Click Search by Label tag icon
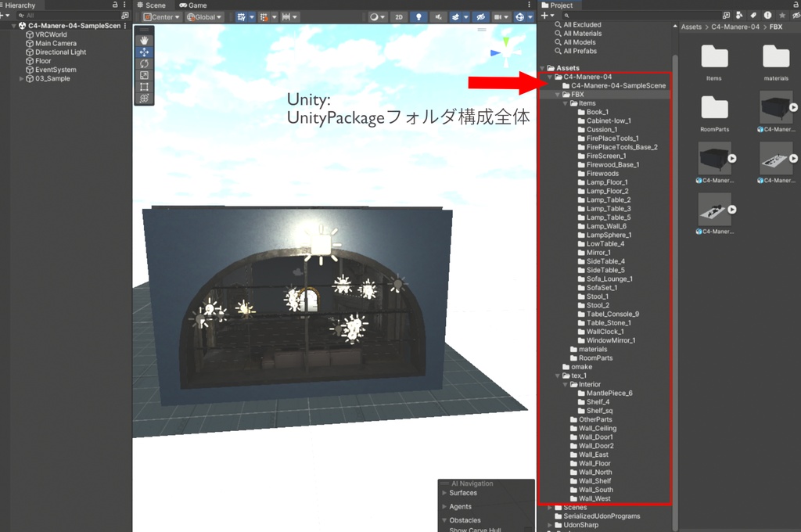The image size is (801, 532). [753, 16]
